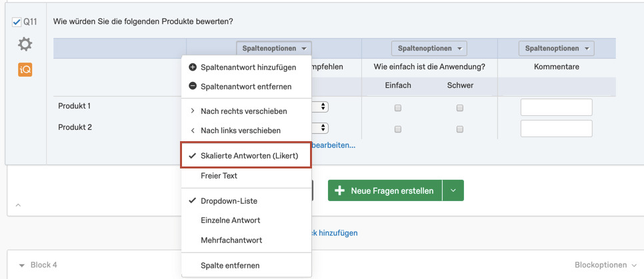Click the minus icon beside Spaltenantwort entfernen
644x279 pixels.
tap(192, 86)
